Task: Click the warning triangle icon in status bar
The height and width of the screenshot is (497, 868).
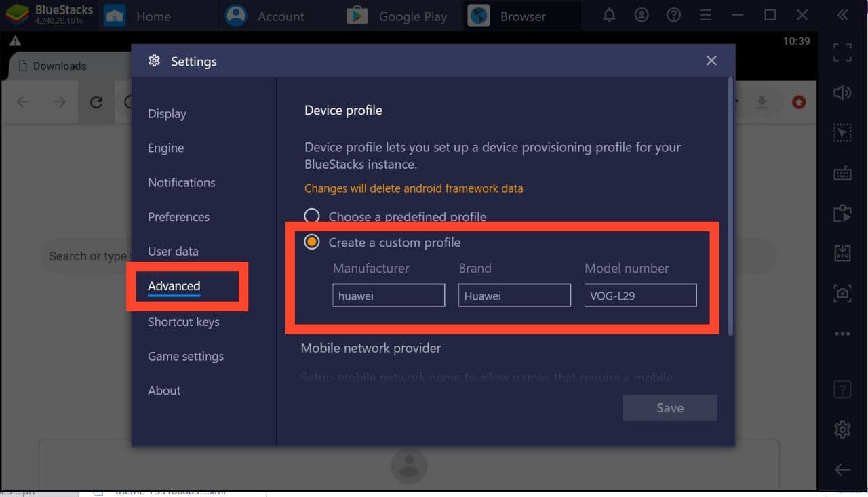Action: [15, 41]
